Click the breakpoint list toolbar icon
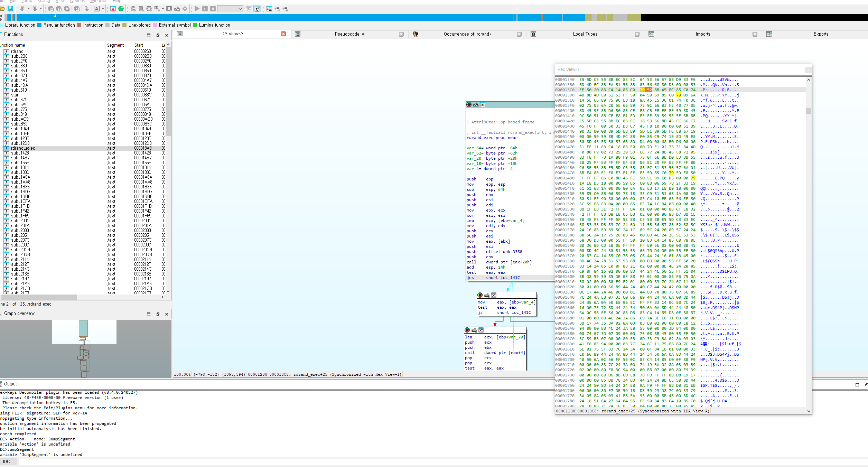Image resolution: width=868 pixels, height=467 pixels. [269, 9]
